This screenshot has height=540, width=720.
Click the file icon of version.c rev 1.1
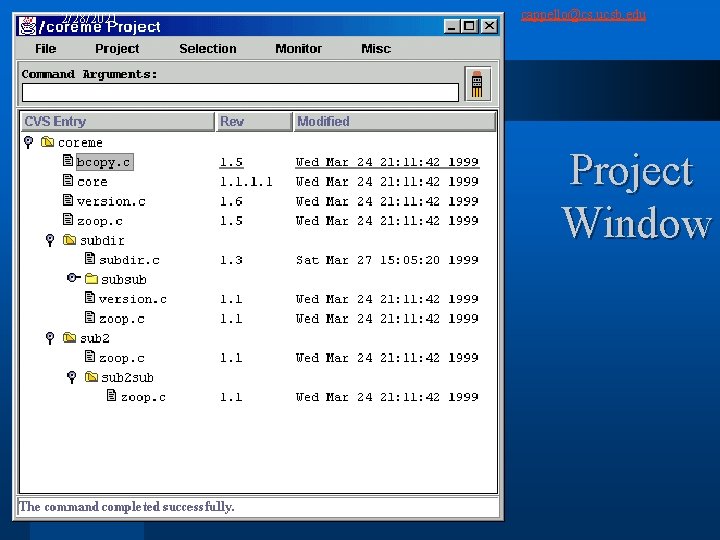click(x=90, y=298)
